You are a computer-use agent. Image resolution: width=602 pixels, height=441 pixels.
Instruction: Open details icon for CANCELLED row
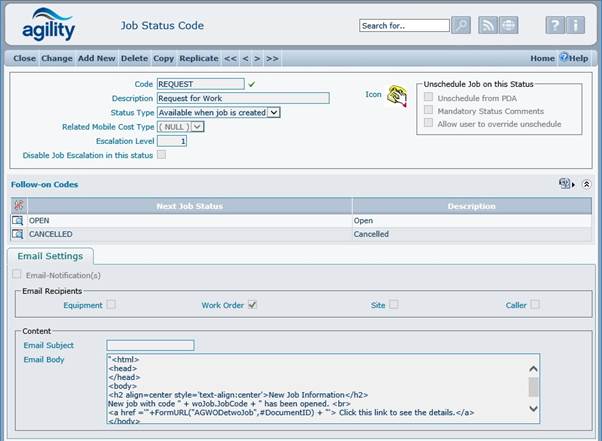pyautogui.click(x=17, y=234)
